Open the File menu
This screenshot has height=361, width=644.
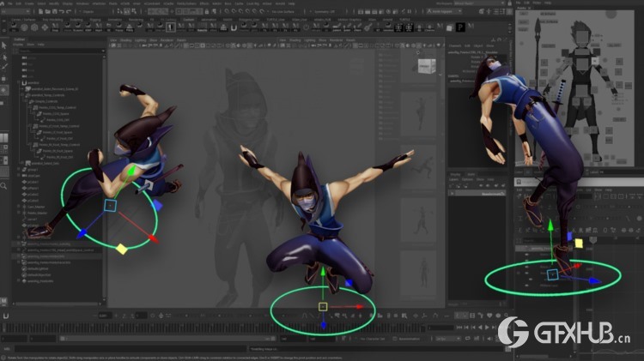(x=9, y=3)
